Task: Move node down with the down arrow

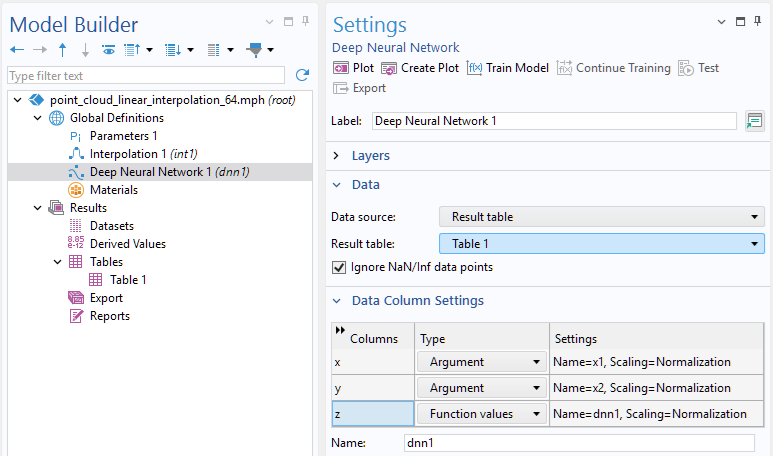Action: [x=85, y=50]
